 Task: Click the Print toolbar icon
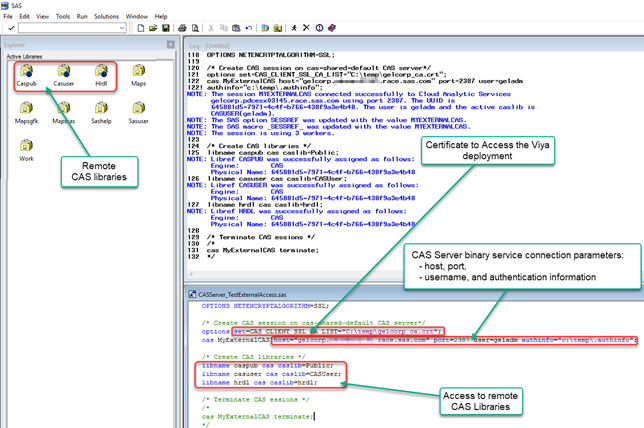click(x=183, y=29)
